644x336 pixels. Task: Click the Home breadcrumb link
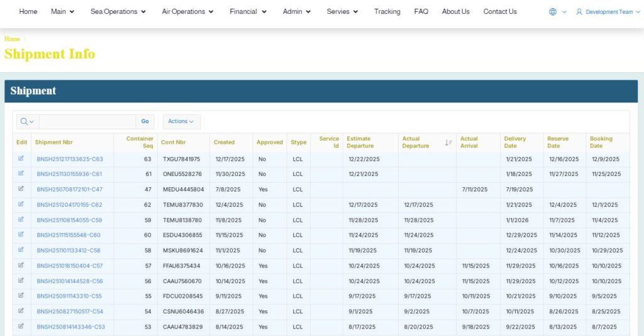[x=12, y=39]
